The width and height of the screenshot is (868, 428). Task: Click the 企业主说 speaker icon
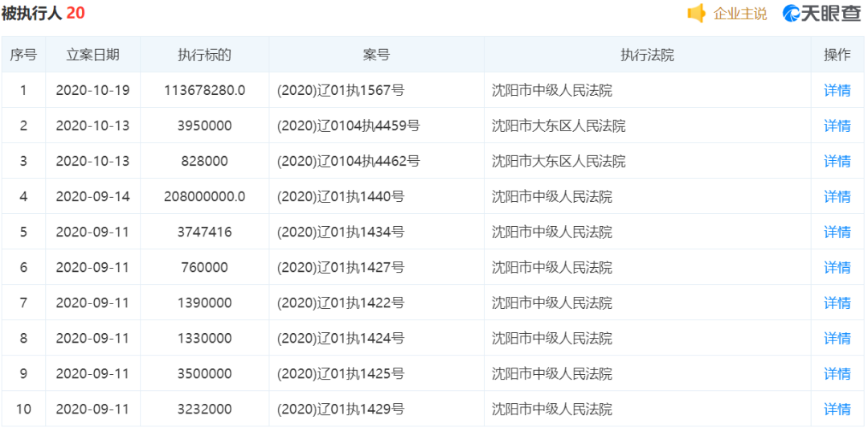[x=696, y=14]
